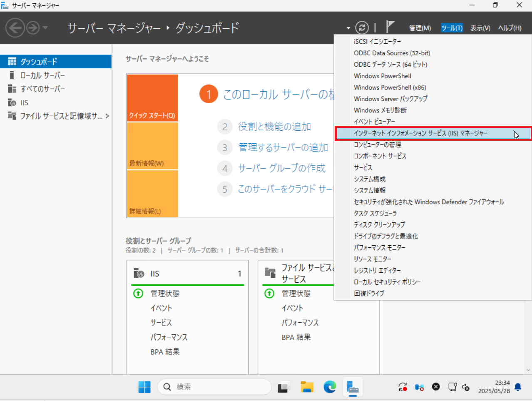The image size is (532, 401).
Task: Open ドライブのデフラグと最適化
Action: [433, 236]
